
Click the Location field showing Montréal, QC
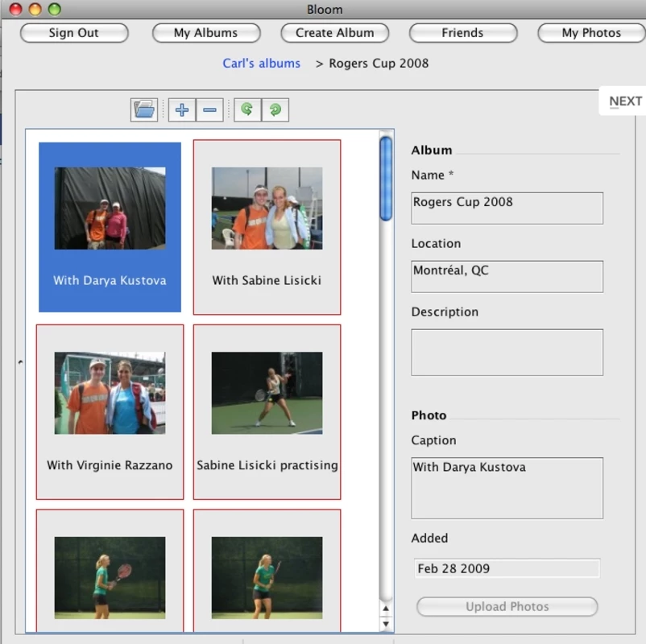pos(507,277)
